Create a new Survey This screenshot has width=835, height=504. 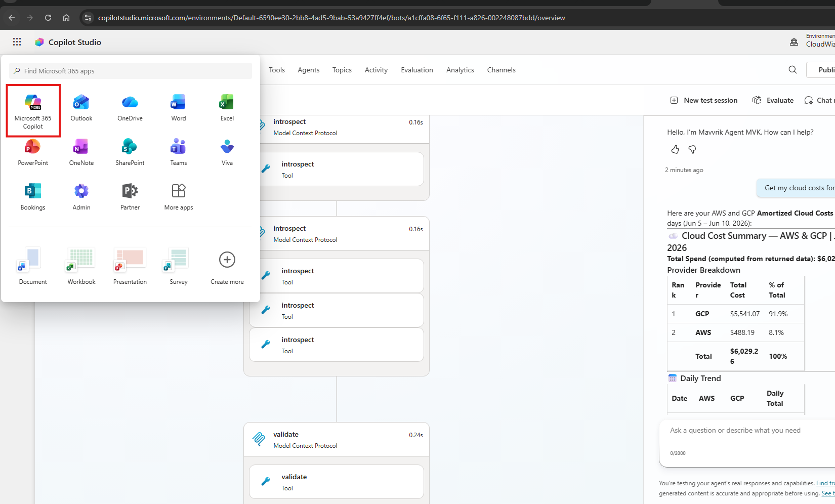tap(179, 267)
